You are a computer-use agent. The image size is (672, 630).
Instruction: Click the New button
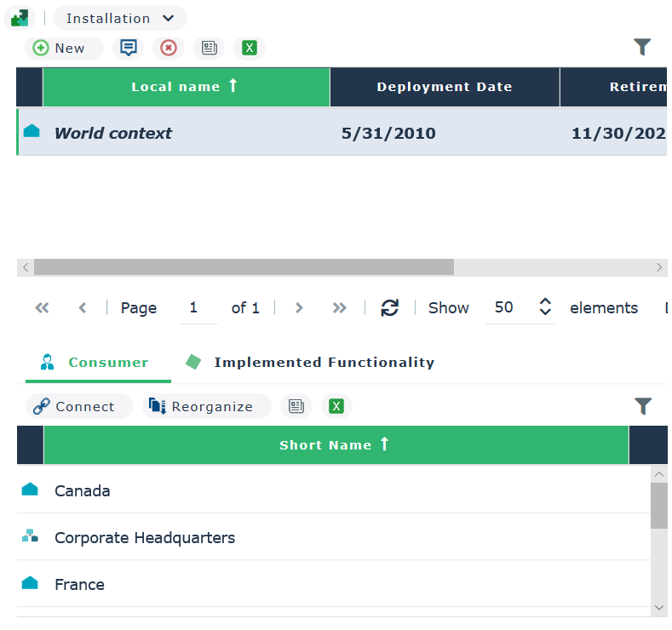click(60, 48)
